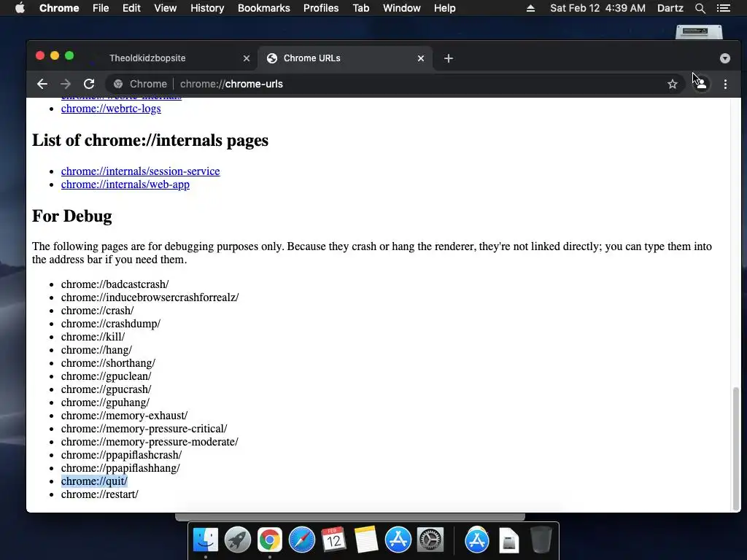The width and height of the screenshot is (747, 560).
Task: Click the chrome://crashdump/ text
Action: point(111,324)
